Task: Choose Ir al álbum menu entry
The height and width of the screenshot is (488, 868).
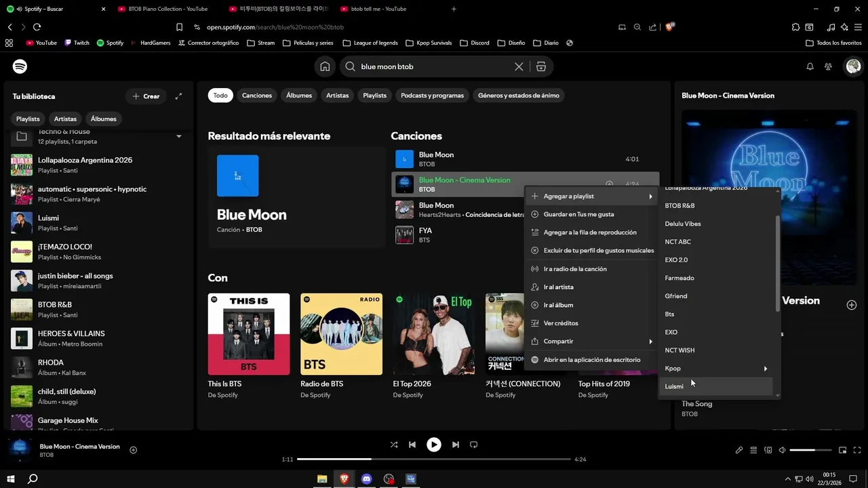Action: click(592, 305)
